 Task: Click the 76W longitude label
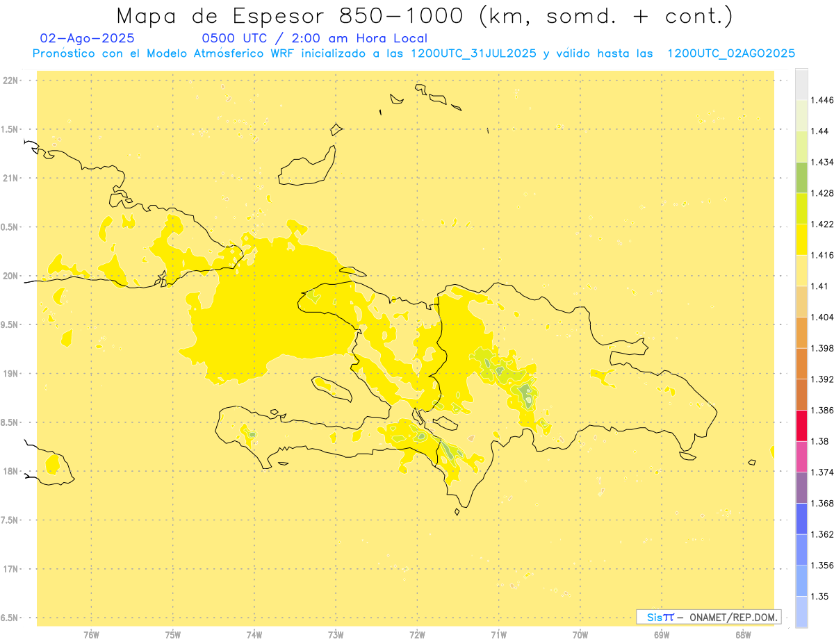(91, 634)
